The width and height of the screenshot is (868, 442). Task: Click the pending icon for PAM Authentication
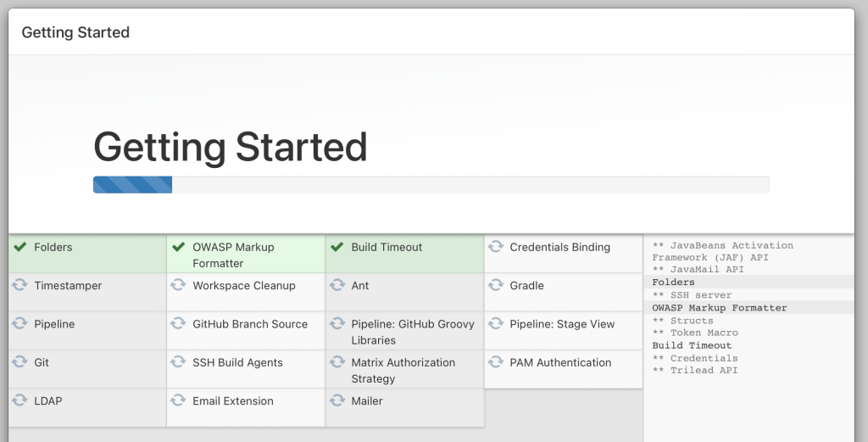coord(495,362)
